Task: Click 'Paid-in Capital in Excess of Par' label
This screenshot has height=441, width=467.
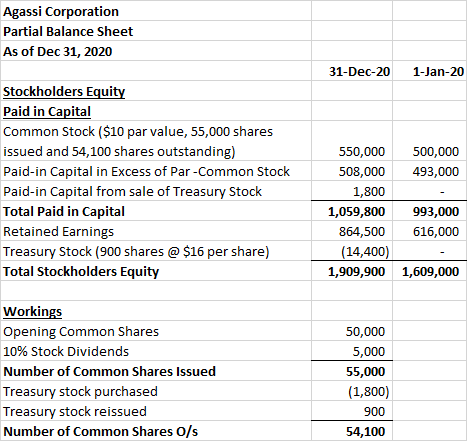Action: click(x=147, y=172)
